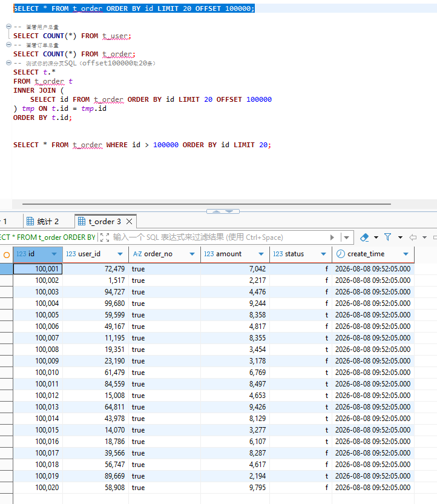The image size is (437, 504).
Task: Select the user_id cell 72,479
Action: (96, 269)
